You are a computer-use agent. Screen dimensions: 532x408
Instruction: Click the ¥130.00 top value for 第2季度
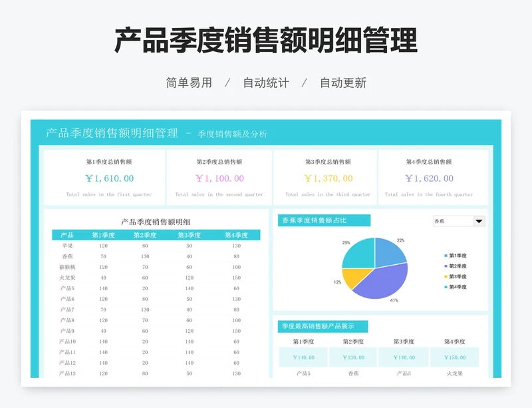pyautogui.click(x=354, y=357)
